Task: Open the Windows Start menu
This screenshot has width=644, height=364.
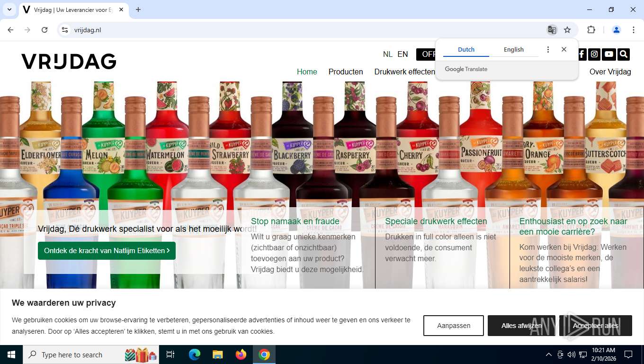Action: (x=11, y=355)
